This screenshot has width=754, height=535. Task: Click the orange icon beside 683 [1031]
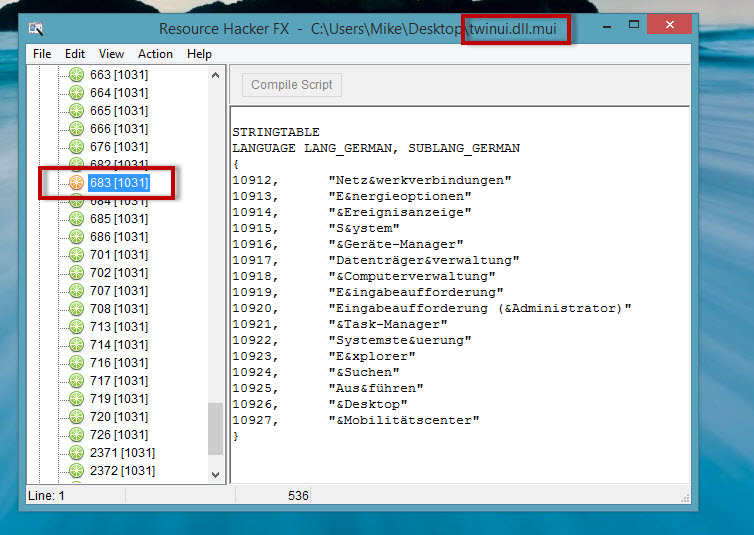76,183
